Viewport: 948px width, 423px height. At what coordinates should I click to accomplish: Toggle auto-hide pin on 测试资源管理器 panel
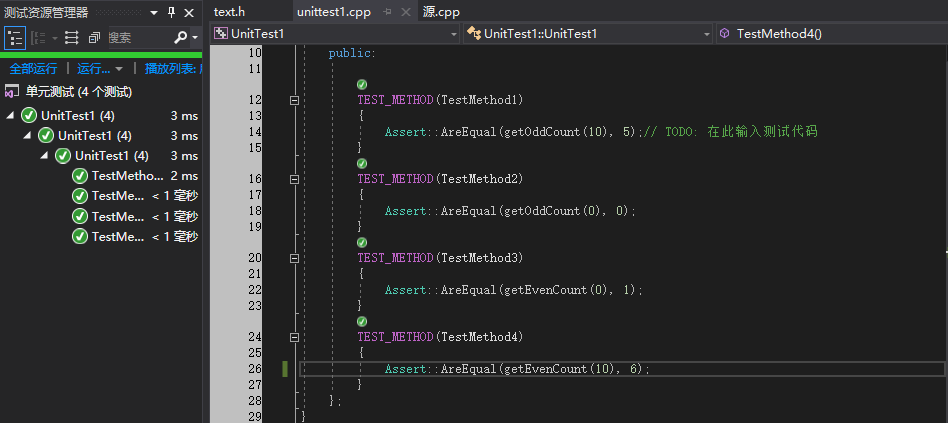tap(171, 12)
